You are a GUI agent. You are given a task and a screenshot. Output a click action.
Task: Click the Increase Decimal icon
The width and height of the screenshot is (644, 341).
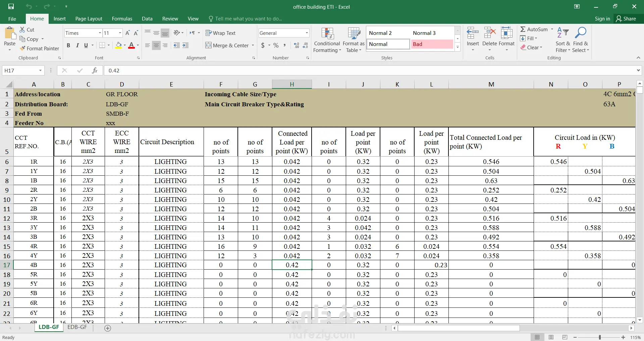pos(297,45)
